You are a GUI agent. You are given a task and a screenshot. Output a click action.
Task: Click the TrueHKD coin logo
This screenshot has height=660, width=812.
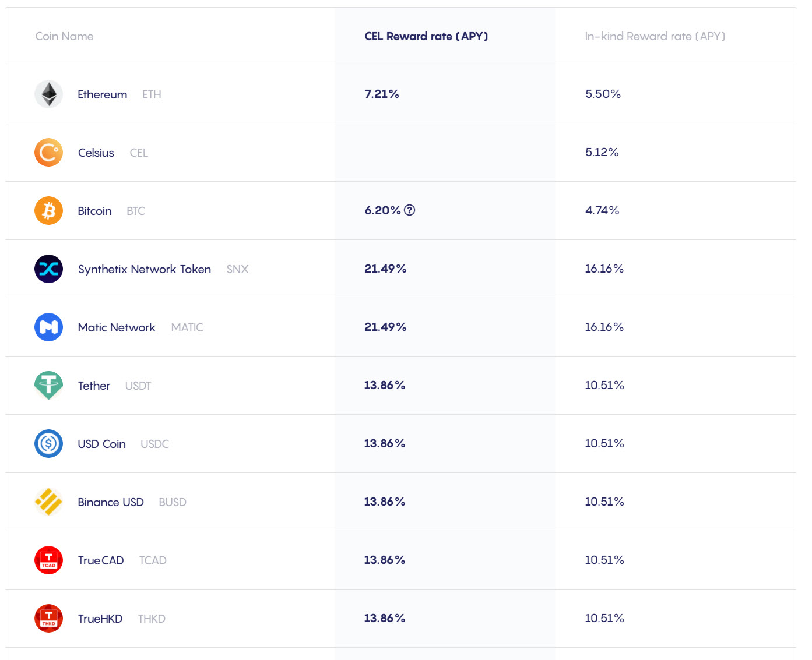(x=48, y=618)
